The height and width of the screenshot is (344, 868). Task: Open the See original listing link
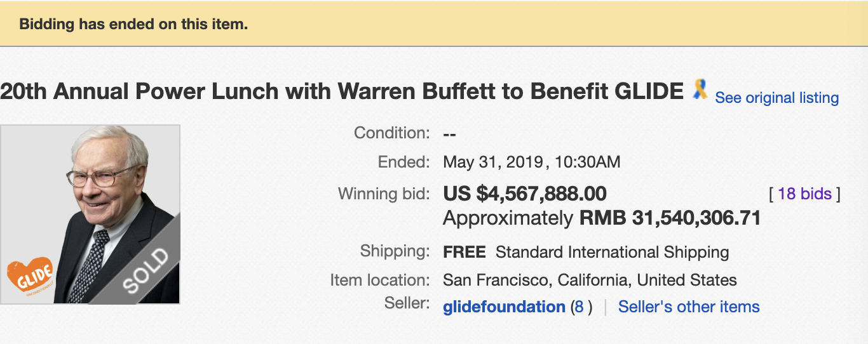pos(776,98)
